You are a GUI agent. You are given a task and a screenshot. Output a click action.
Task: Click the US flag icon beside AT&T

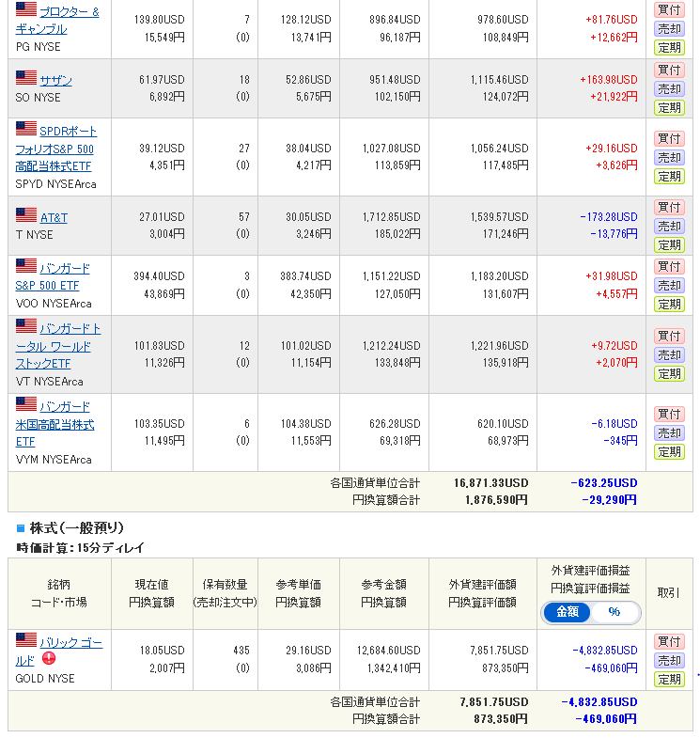tap(26, 214)
